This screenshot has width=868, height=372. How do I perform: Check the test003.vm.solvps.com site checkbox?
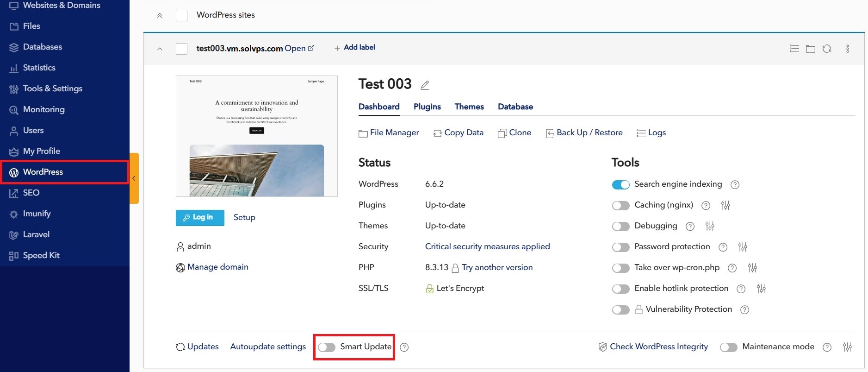(x=181, y=49)
